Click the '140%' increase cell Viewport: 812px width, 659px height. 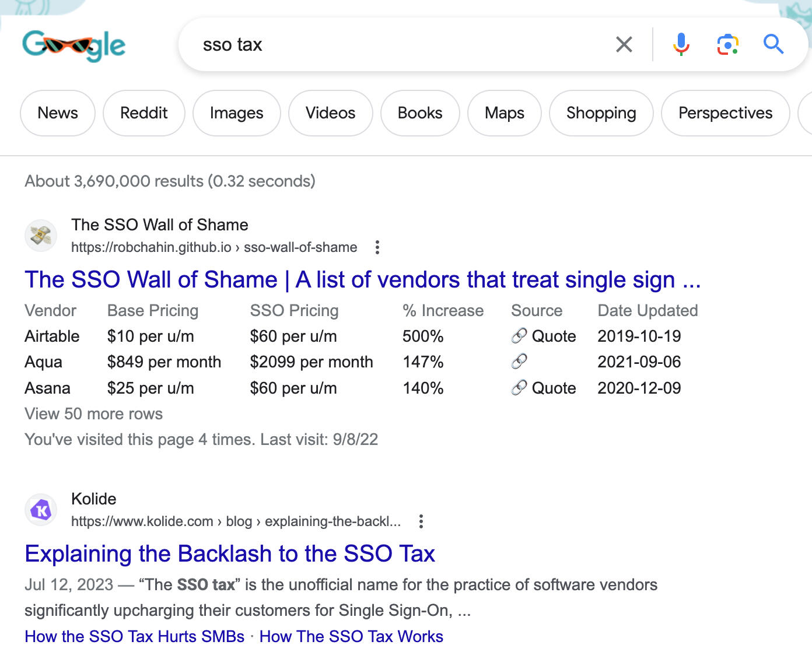423,388
